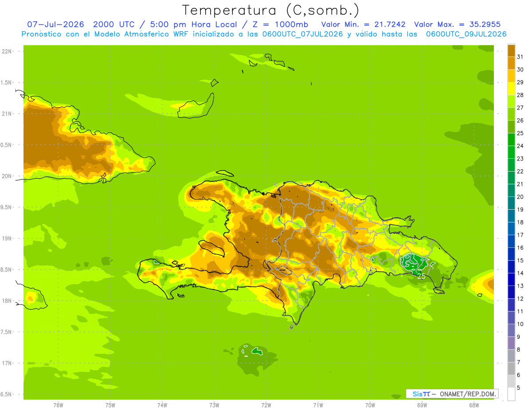Click latitude axis label '19N'

pos(7,239)
